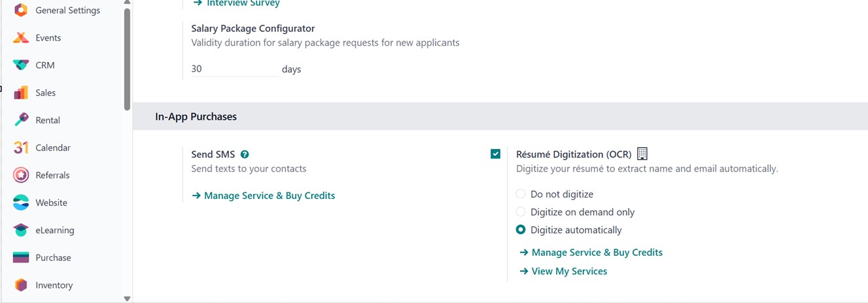Click the company building icon beside Résumé Digitization

pyautogui.click(x=642, y=154)
